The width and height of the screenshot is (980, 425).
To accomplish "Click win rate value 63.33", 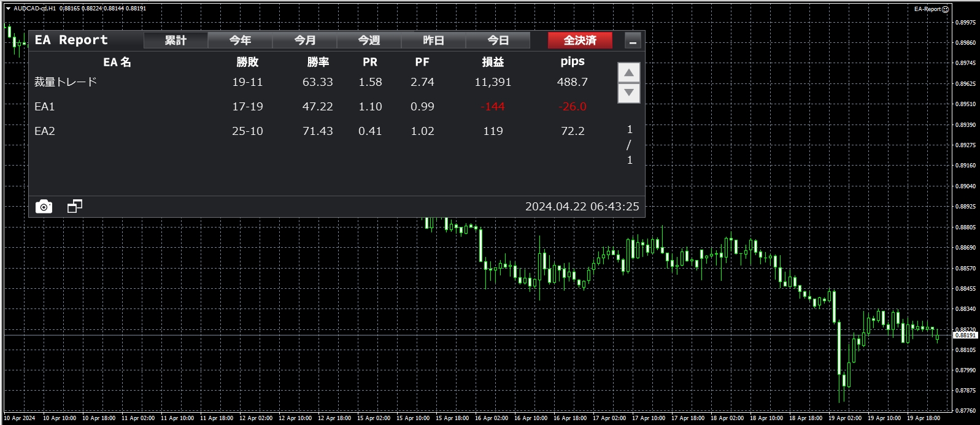I will point(318,82).
